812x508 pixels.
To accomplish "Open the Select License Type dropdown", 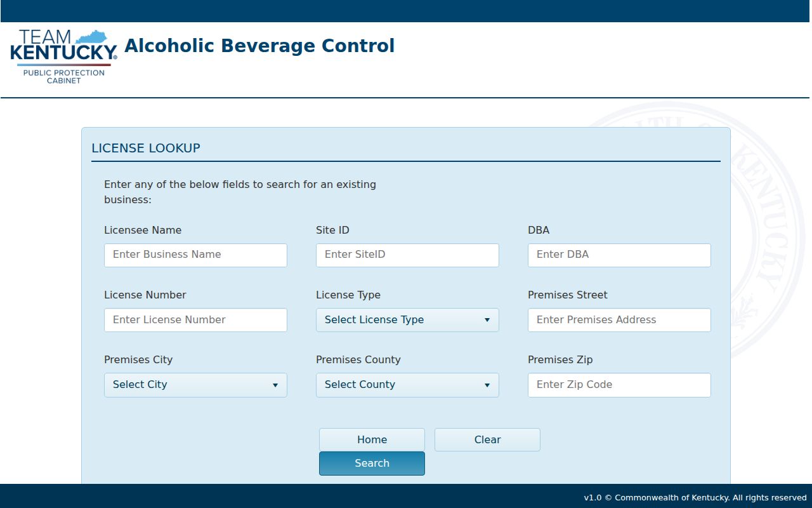I will pos(407,320).
